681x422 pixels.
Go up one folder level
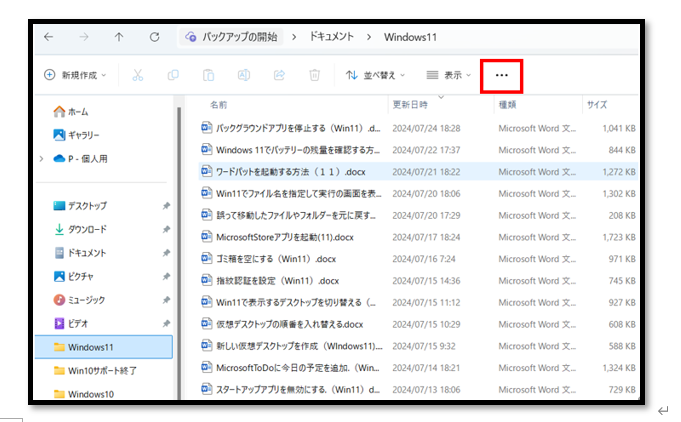tap(119, 37)
